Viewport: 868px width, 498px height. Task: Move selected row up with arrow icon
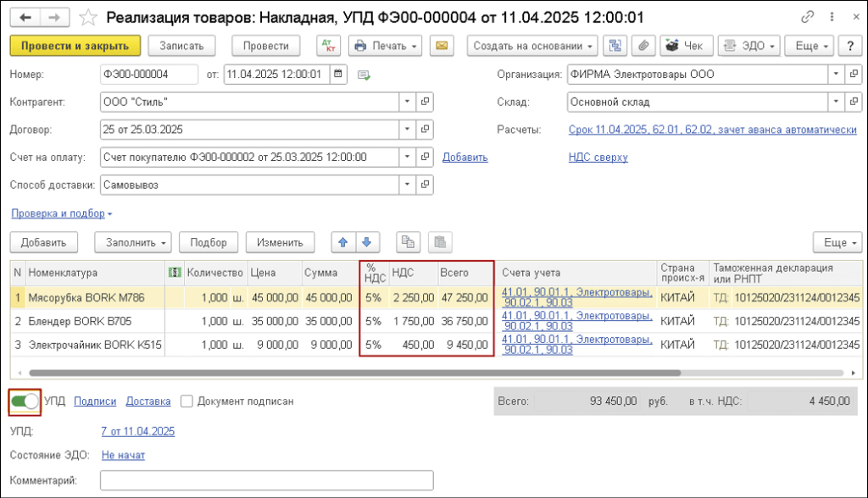click(343, 242)
